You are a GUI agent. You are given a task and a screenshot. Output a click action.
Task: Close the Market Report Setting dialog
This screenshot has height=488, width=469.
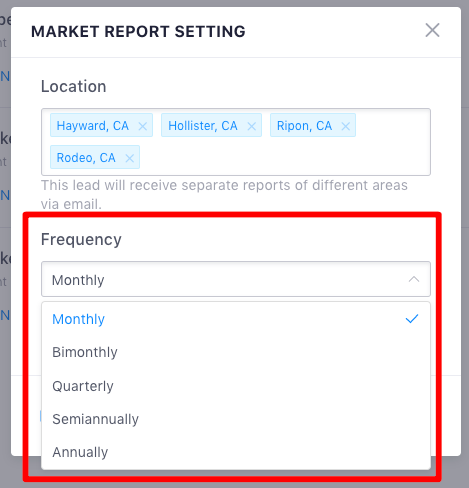coord(432,30)
